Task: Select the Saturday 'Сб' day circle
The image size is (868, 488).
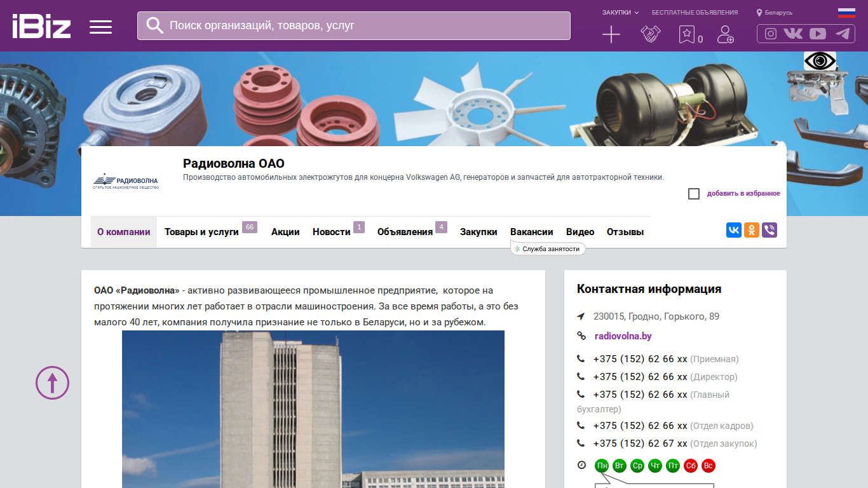Action: click(x=691, y=466)
